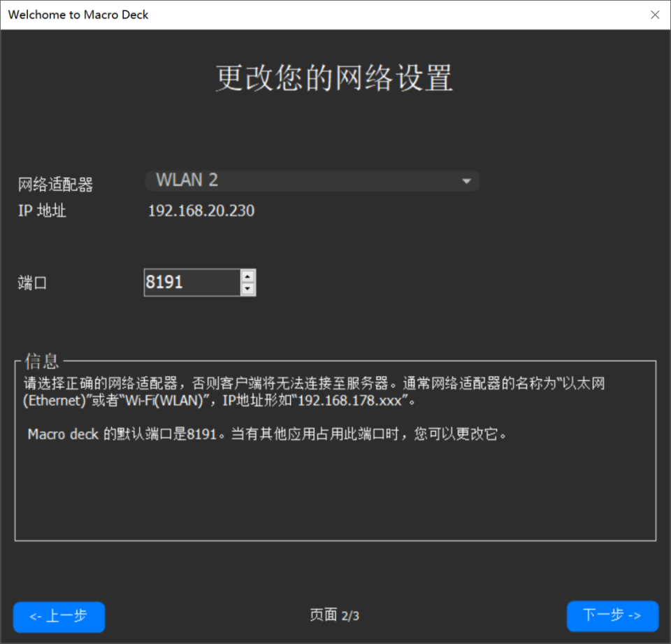The height and width of the screenshot is (644, 671).
Task: Return to the previous setup page
Action: coord(59,616)
